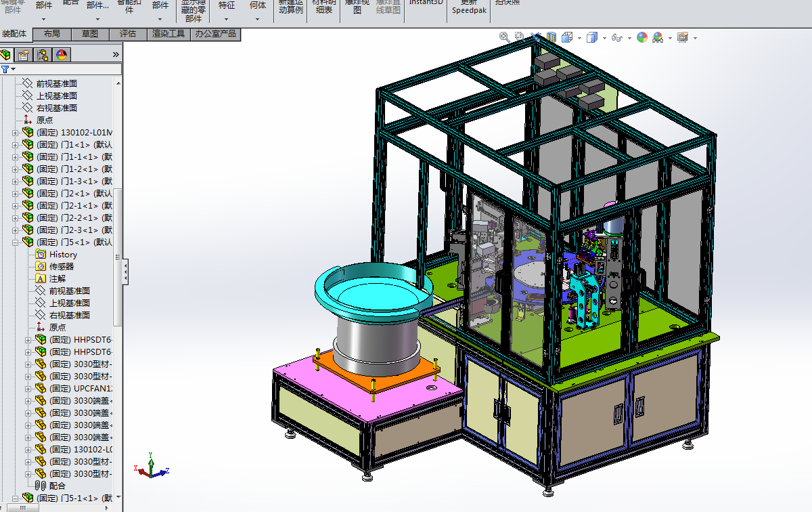
Task: Expand the 门2-3<1> tree node
Action: (16, 230)
